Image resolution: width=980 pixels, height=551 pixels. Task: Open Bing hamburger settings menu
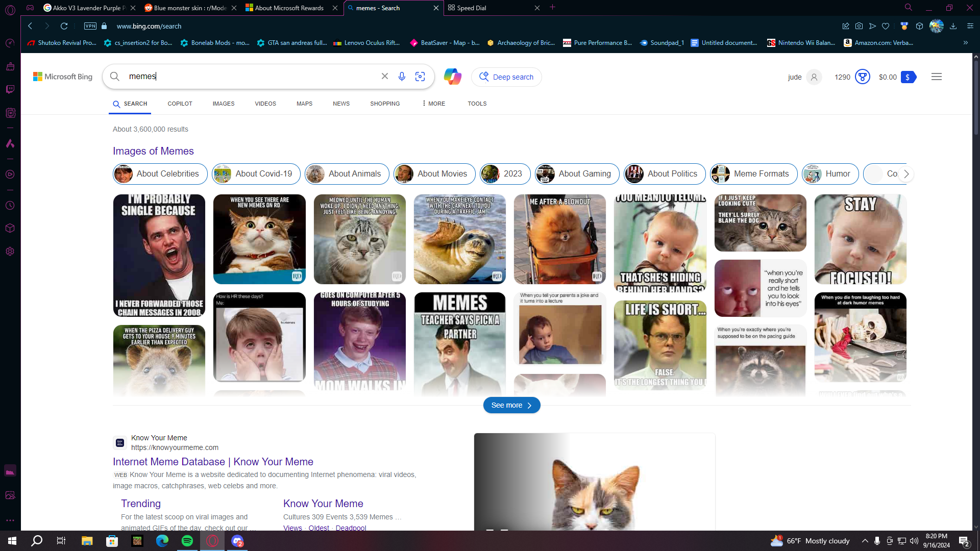coord(937,77)
